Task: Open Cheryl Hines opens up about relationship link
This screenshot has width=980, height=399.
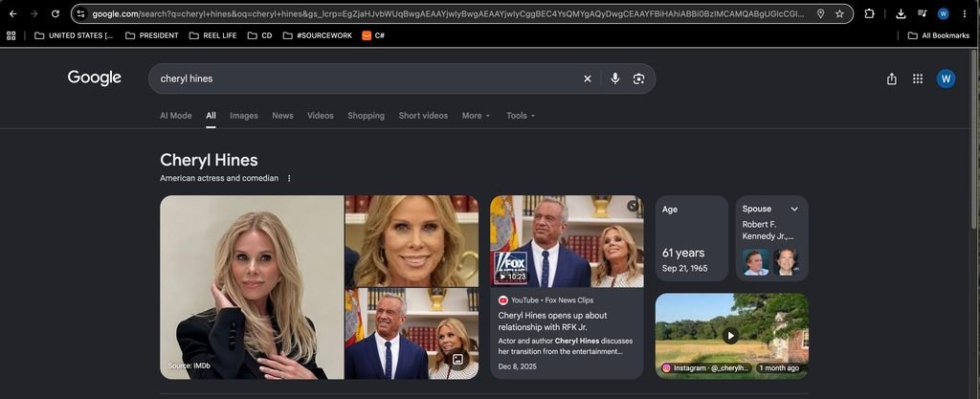Action: 552,321
